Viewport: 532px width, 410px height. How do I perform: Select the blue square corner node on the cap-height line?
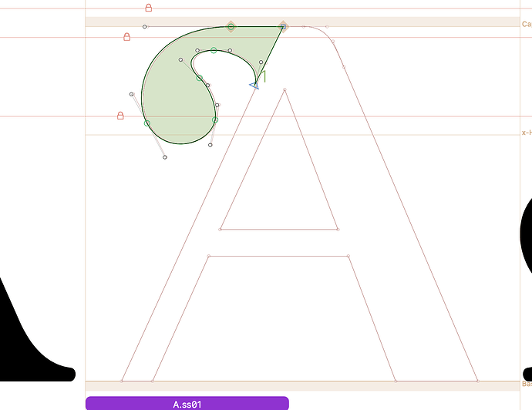[283, 27]
